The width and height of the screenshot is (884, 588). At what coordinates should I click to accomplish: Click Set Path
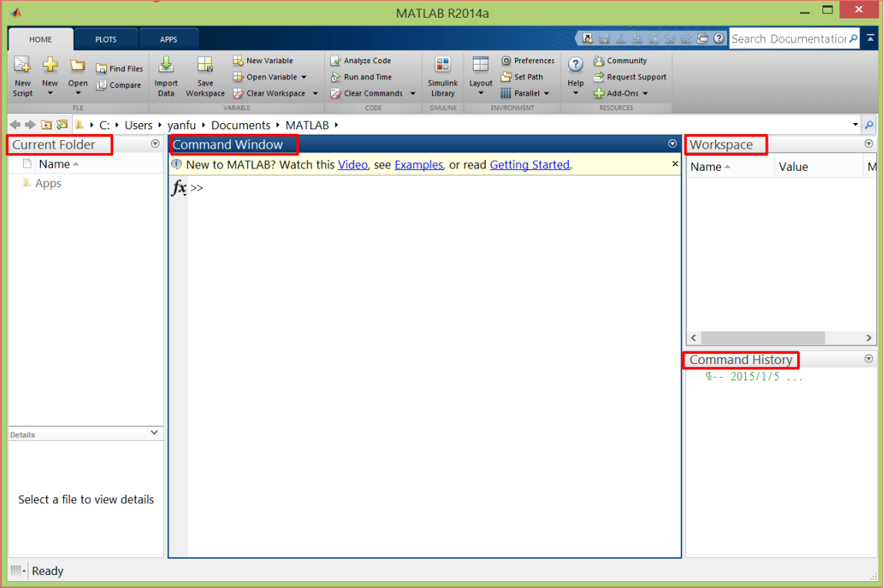click(522, 77)
